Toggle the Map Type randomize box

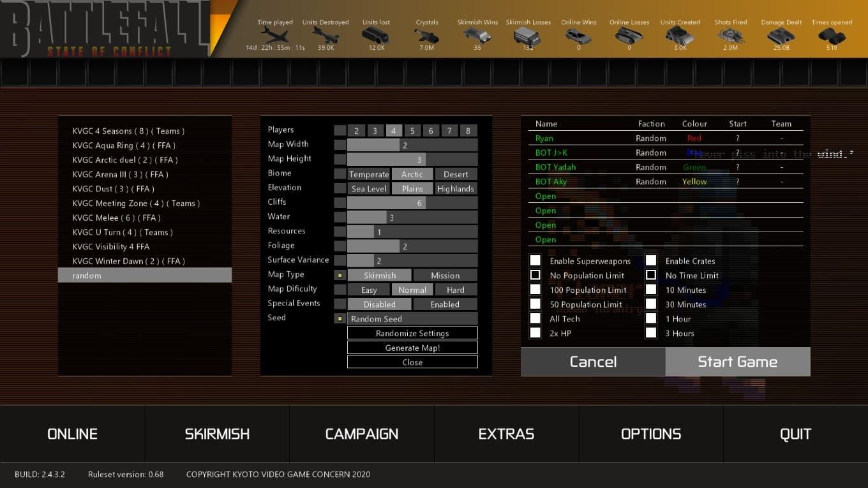click(340, 275)
